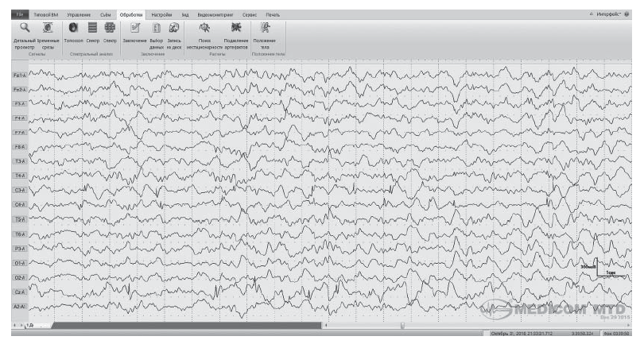Open the Заключение report icon
Screen dimensions: 644x344
(134, 28)
